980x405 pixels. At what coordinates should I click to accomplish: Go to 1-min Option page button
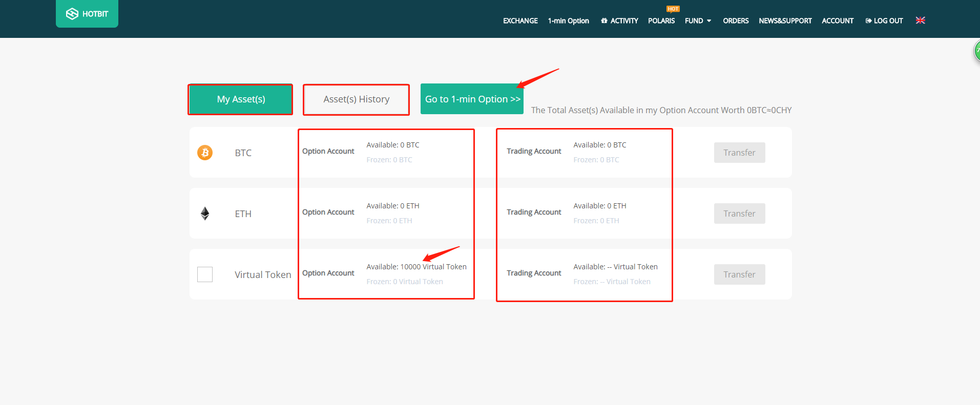[472, 99]
